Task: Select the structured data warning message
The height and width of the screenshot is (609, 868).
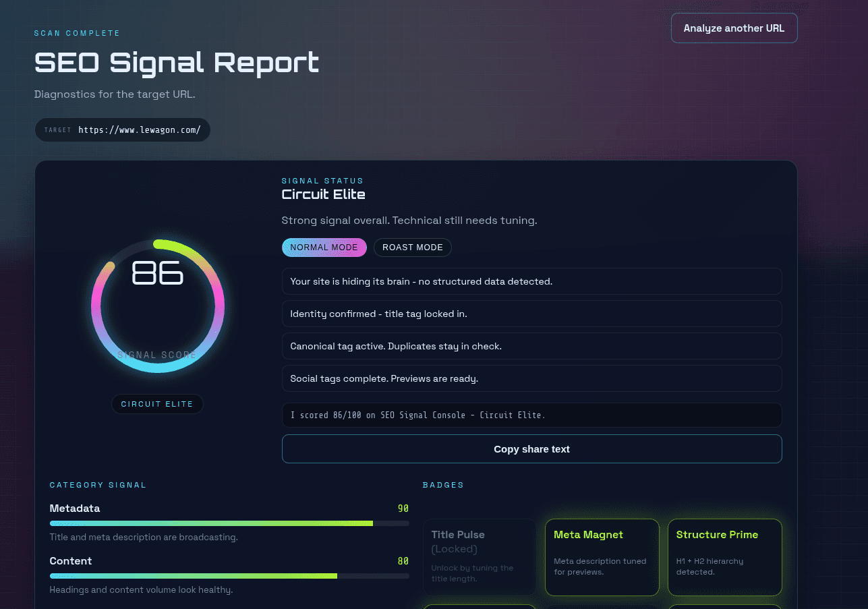Action: pos(531,281)
